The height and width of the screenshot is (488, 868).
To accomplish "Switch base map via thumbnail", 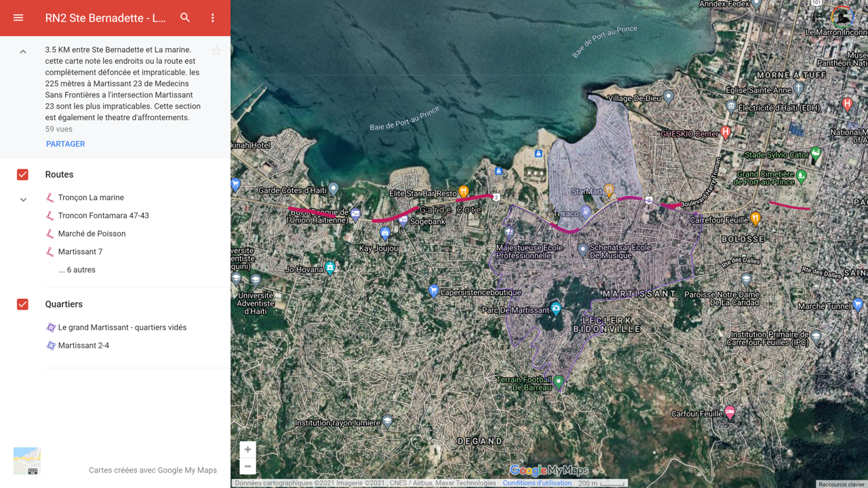I will point(27,461).
